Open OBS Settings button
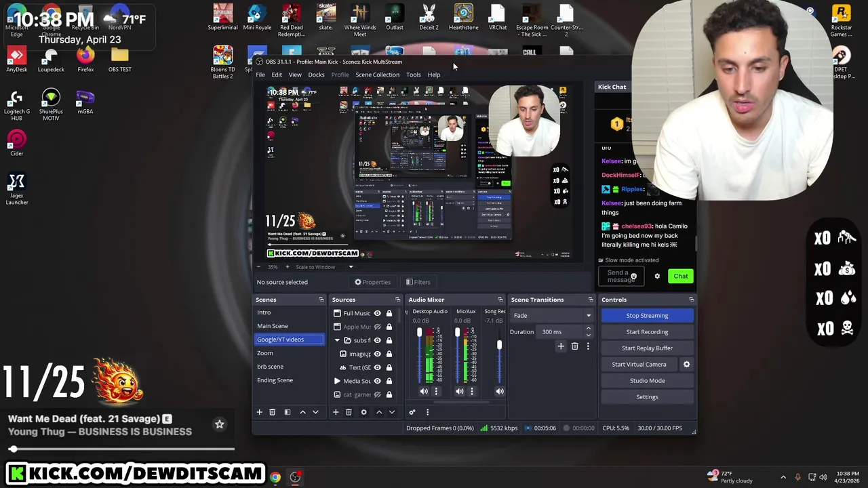Image resolution: width=868 pixels, height=488 pixels. pyautogui.click(x=647, y=397)
